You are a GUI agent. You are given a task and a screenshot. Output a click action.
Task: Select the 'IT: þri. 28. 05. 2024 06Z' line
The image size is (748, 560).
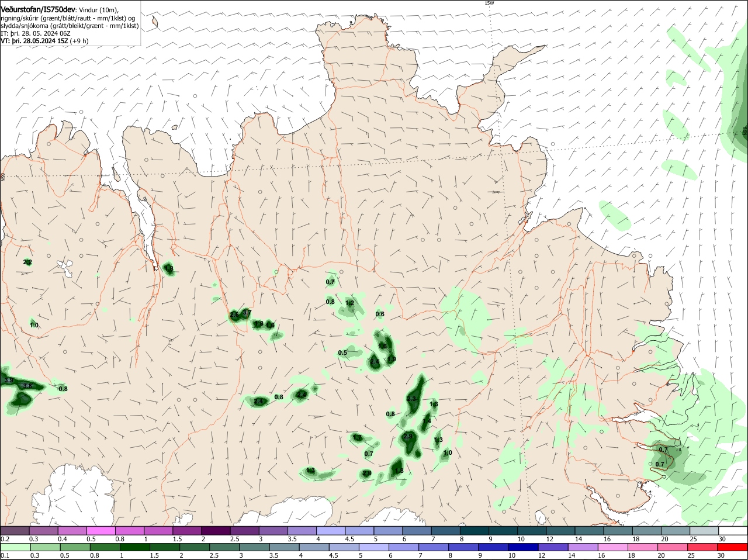click(35, 33)
